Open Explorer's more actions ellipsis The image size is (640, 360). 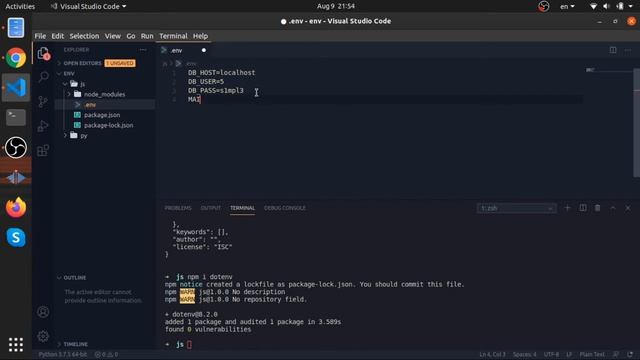point(142,50)
